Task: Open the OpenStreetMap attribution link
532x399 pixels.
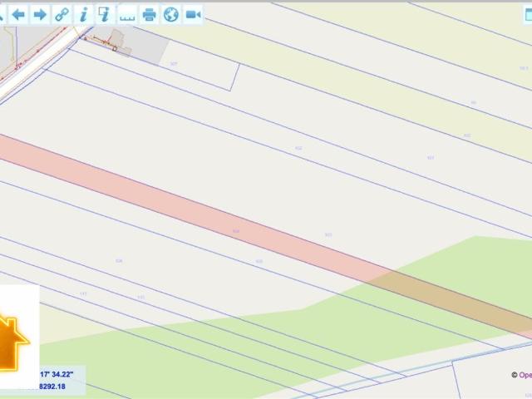Action: [x=524, y=375]
